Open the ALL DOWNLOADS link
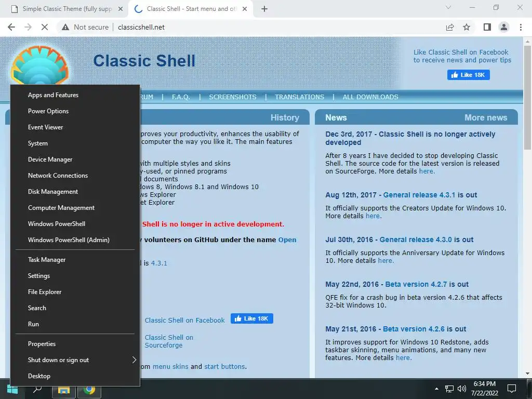Viewport: 532px width, 399px height. pyautogui.click(x=370, y=97)
